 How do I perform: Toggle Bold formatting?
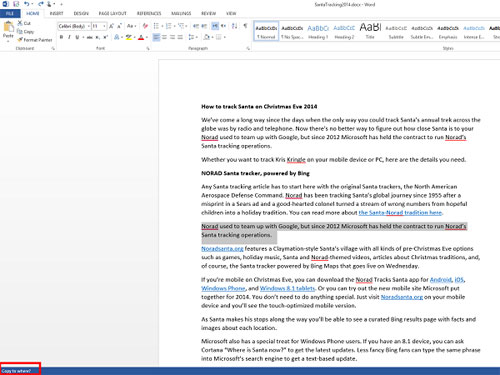click(61, 37)
